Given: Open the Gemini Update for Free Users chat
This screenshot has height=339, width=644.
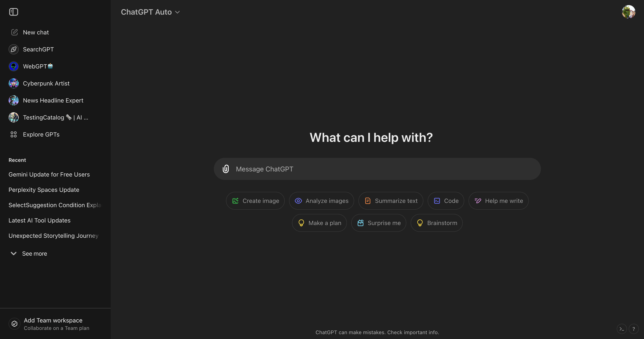Looking at the screenshot, I should (x=49, y=174).
